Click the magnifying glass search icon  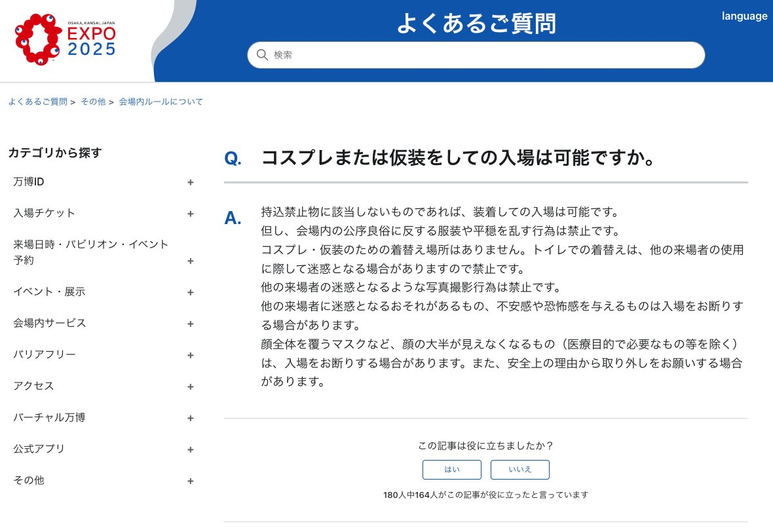tap(262, 55)
